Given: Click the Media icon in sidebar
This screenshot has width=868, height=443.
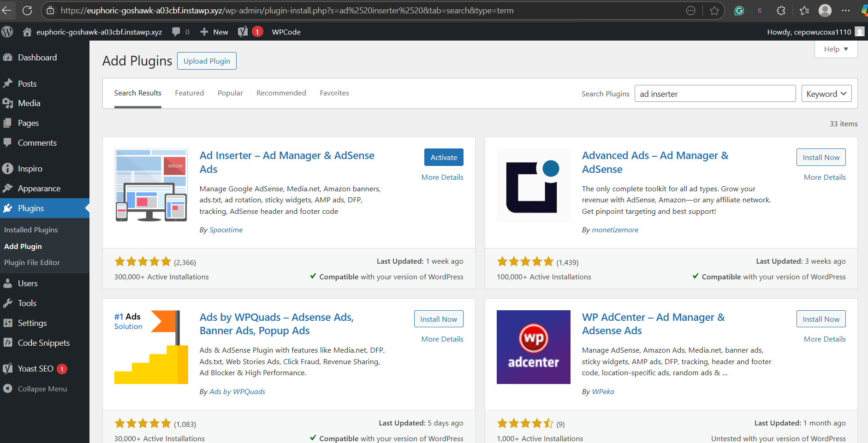Looking at the screenshot, I should (x=8, y=103).
